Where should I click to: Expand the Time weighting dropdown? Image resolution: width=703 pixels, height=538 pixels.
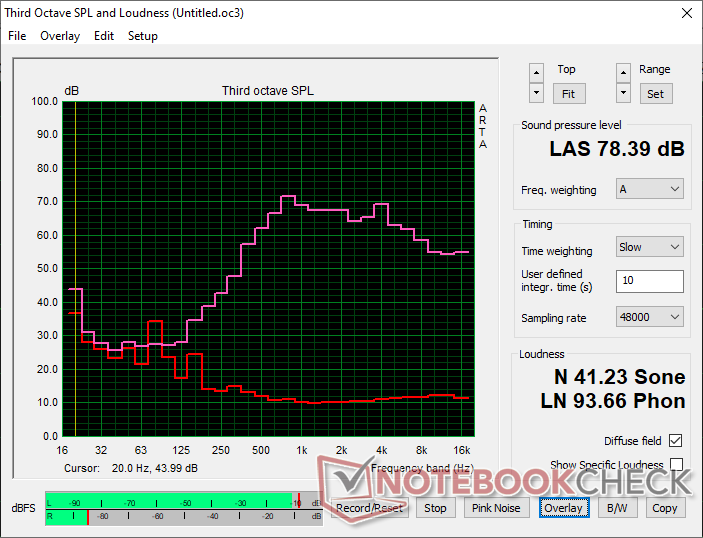click(x=650, y=247)
